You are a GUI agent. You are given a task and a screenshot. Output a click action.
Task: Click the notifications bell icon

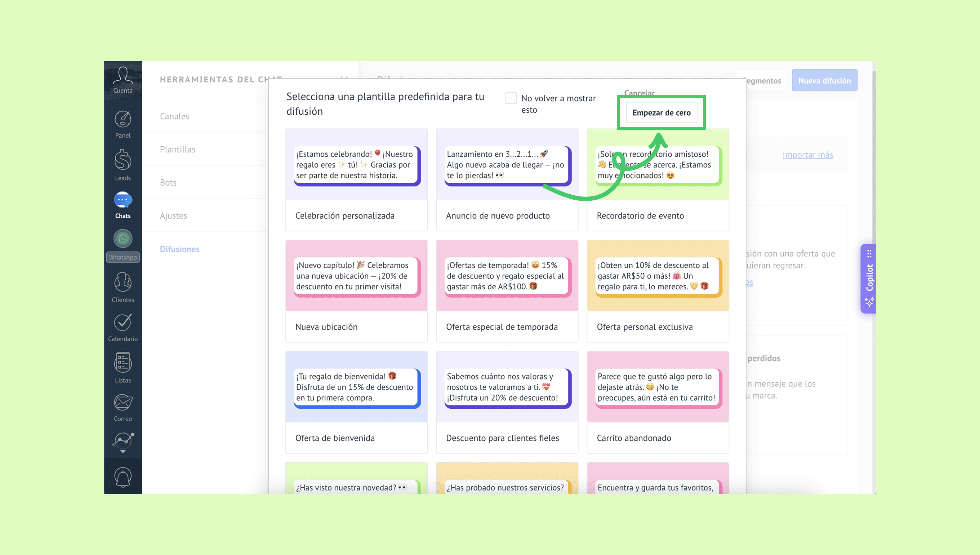pos(123,476)
